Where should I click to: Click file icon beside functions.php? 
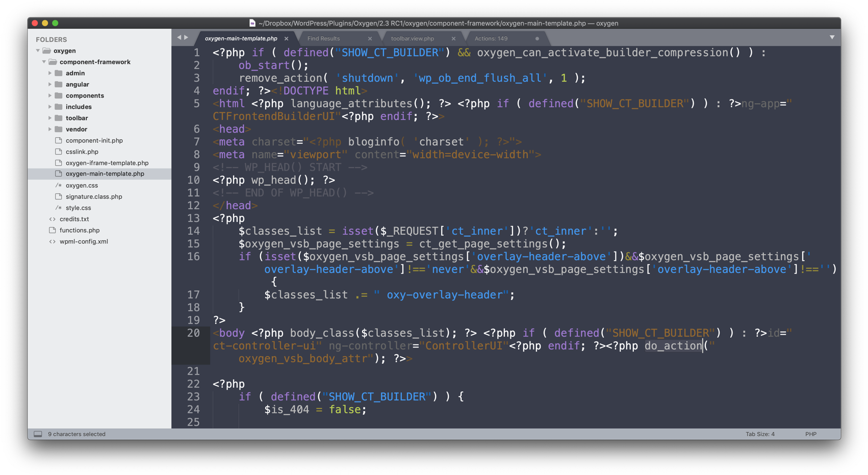(x=52, y=230)
